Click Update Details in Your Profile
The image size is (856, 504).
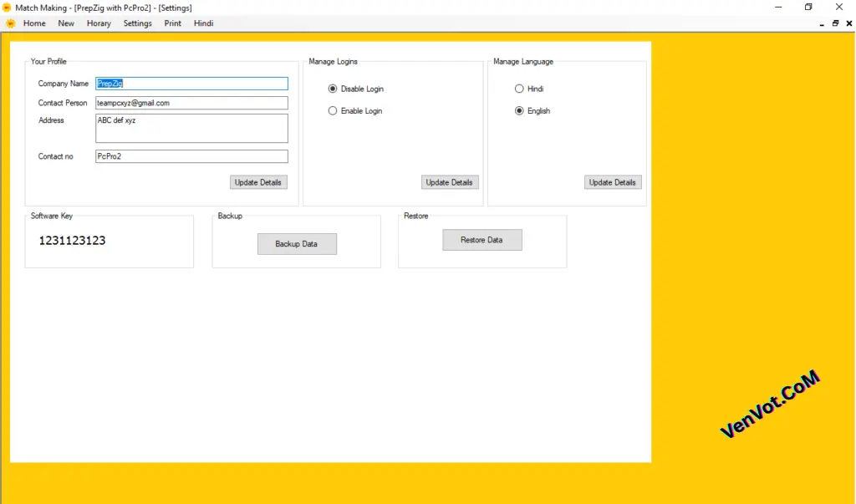pos(258,182)
